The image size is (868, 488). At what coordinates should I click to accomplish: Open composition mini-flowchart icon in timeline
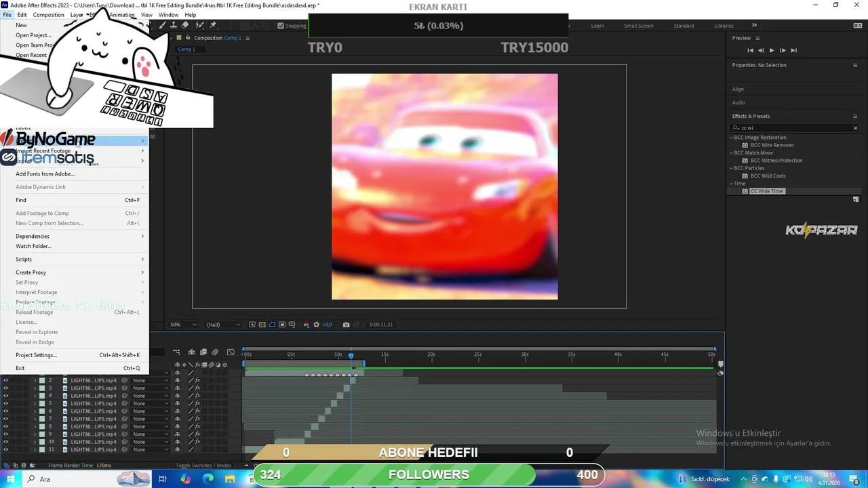(176, 352)
